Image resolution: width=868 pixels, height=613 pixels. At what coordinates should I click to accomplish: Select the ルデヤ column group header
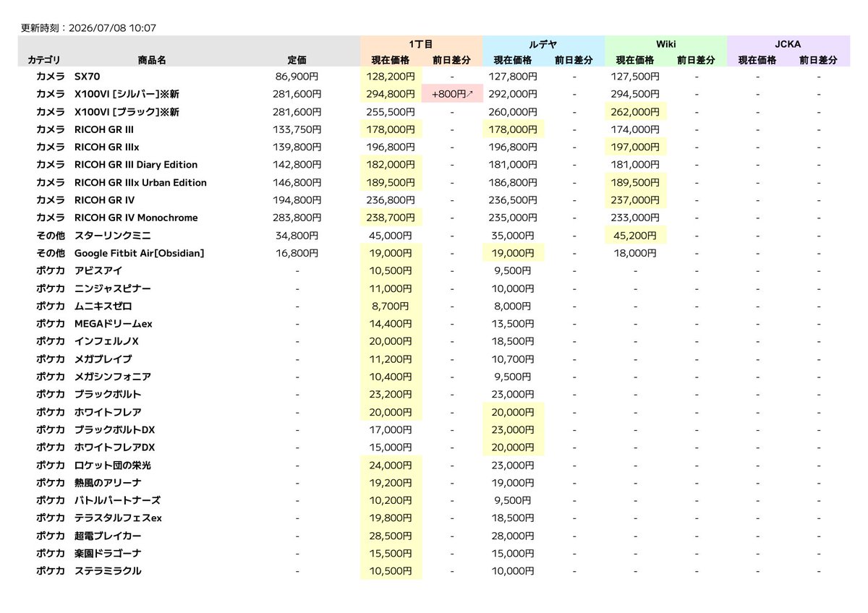(543, 44)
